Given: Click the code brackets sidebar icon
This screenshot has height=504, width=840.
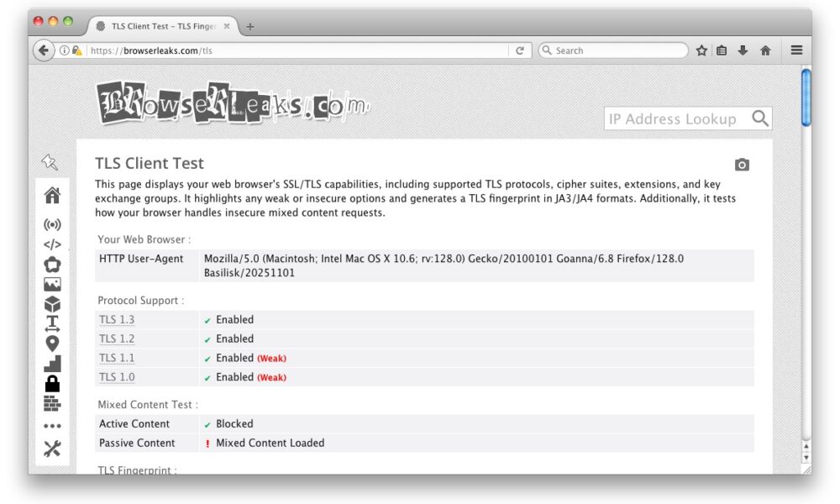Looking at the screenshot, I should (x=52, y=245).
